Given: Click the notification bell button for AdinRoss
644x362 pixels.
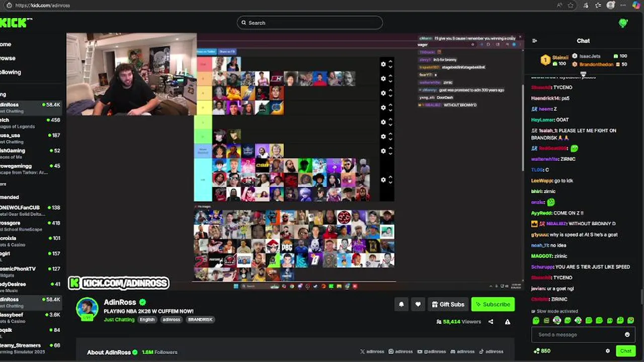Looking at the screenshot, I should tap(401, 304).
